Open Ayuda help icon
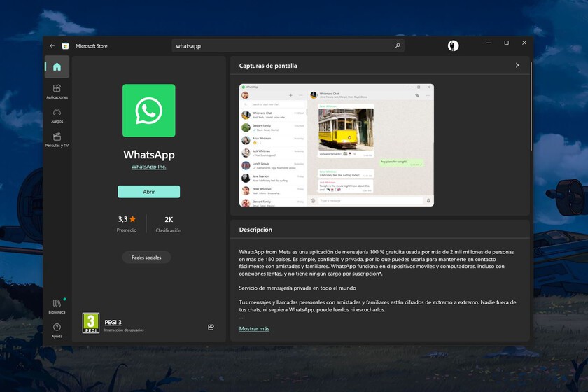The width and height of the screenshot is (588, 392). (x=57, y=330)
